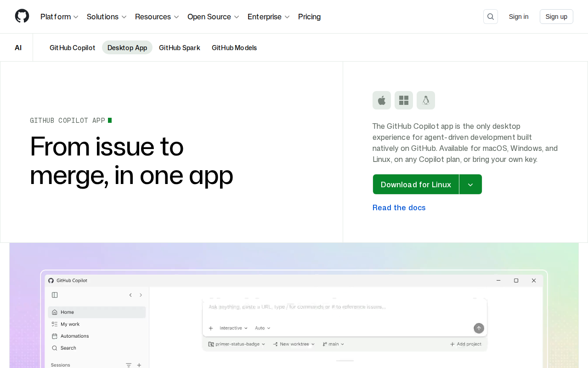Click the From issue to merge headline
This screenshot has width=588, height=368.
tap(131, 161)
